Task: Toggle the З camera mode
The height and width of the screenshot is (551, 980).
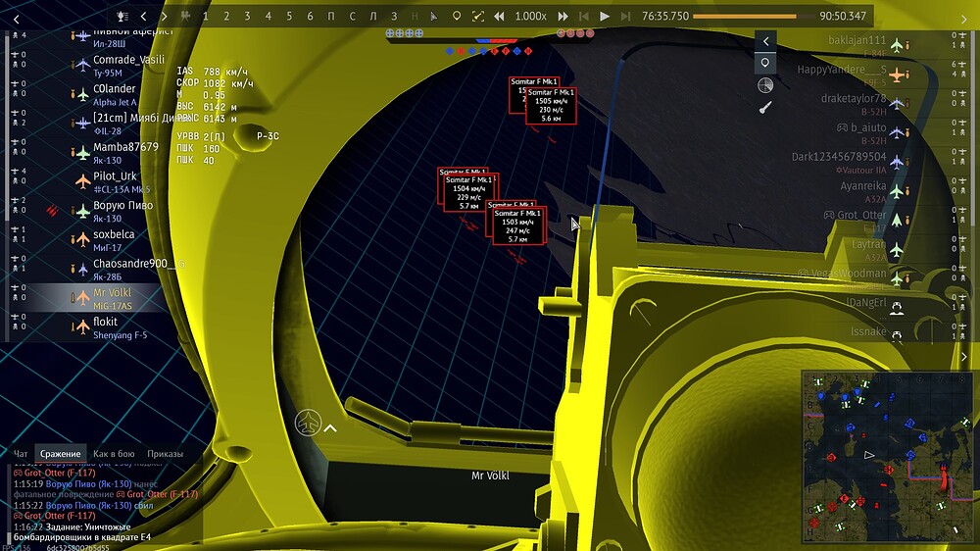Action: [394, 17]
